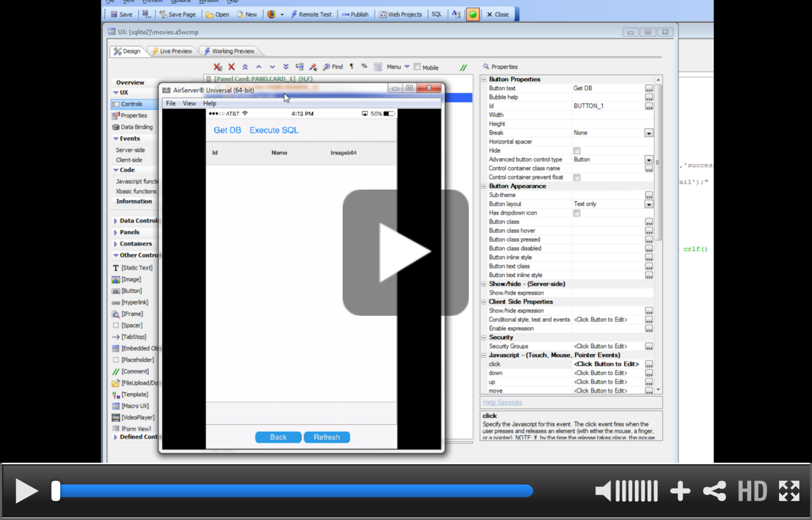Click the percent icon in the design toolbar
The height and width of the screenshot is (520, 812).
click(x=364, y=66)
